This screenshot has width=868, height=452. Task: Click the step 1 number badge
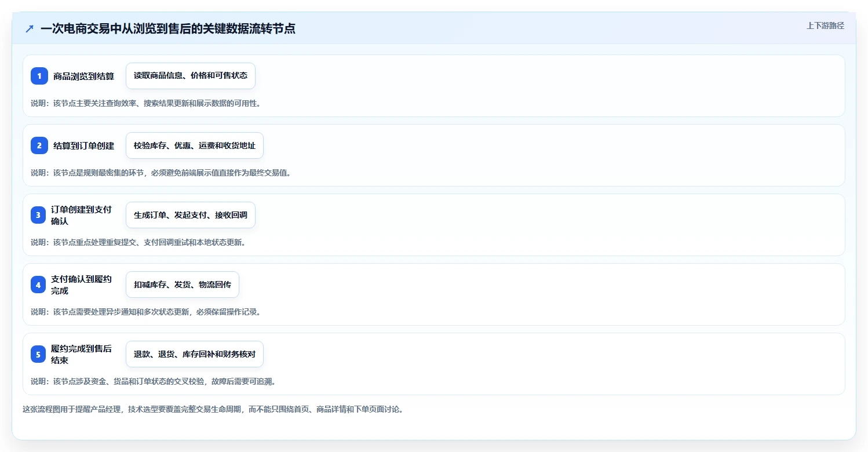point(39,76)
